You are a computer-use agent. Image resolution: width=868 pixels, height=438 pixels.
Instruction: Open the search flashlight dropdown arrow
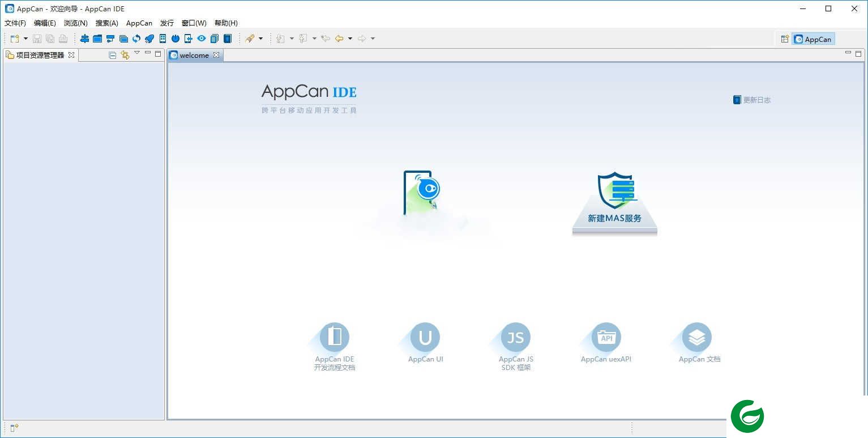260,39
